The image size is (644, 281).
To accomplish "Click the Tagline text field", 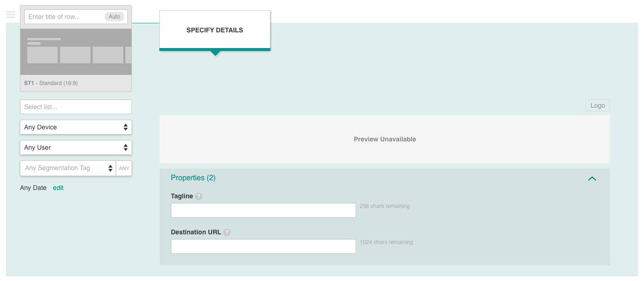I will 263,210.
